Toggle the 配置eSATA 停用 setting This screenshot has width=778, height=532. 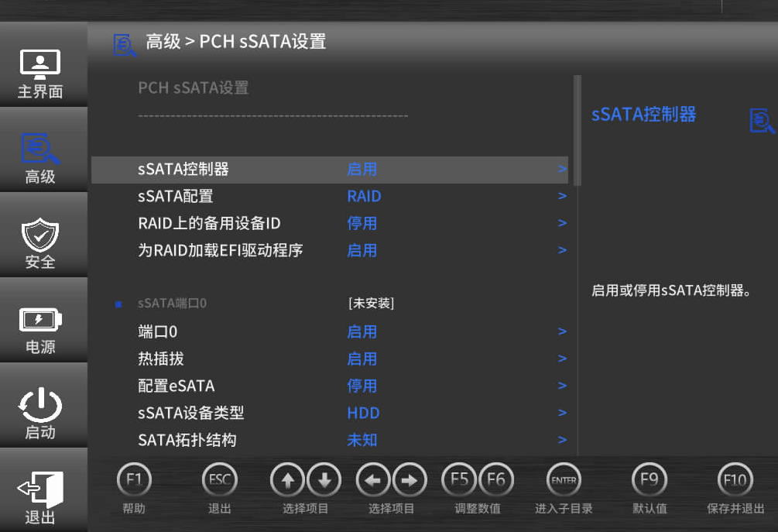(362, 386)
